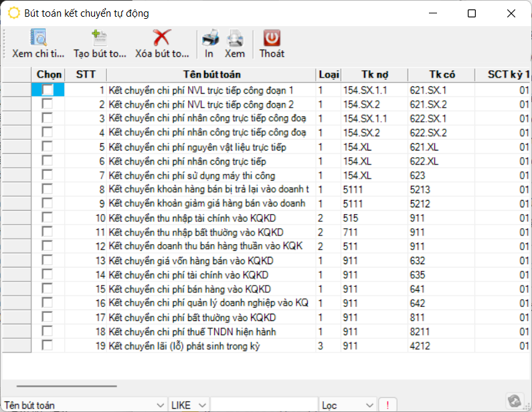Click the red exclamation filter button

pyautogui.click(x=387, y=405)
